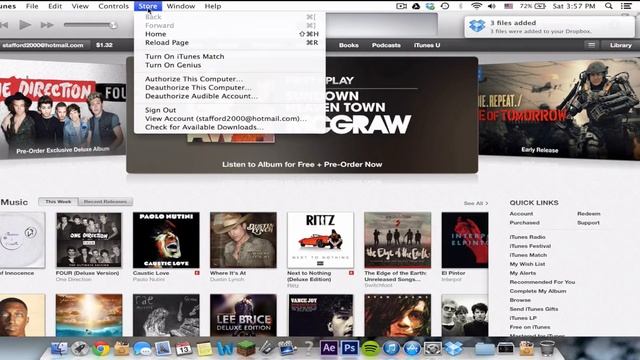Screen dimensions: 640x360
Task: Open Calendar icon in the dock
Action: [x=184, y=348]
